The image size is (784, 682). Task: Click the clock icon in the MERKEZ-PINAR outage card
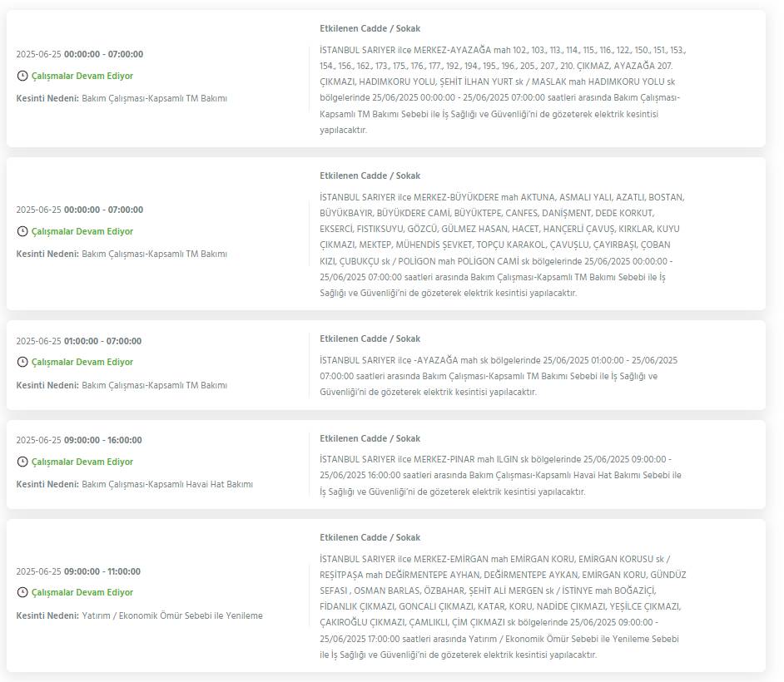coord(22,462)
